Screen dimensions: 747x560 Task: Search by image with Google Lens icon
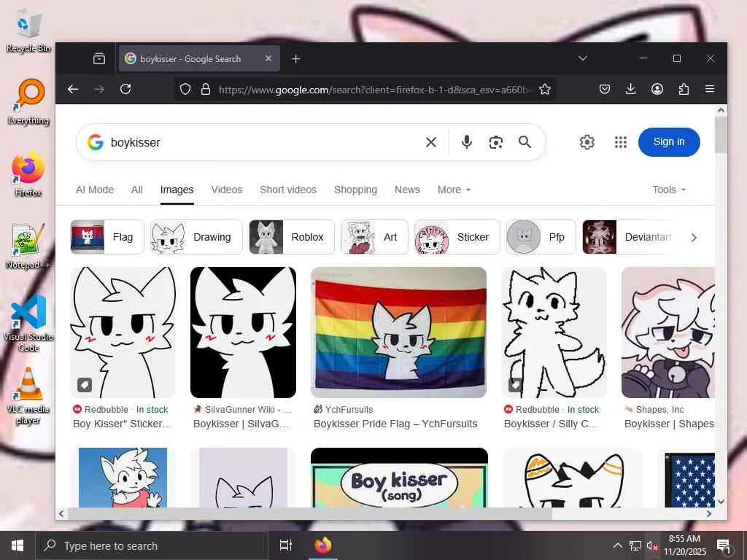[496, 142]
